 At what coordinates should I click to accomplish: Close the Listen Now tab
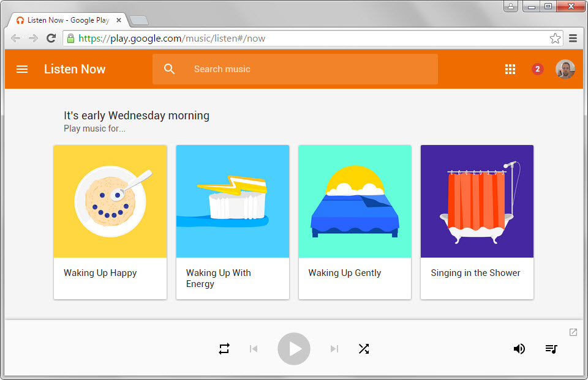(119, 20)
